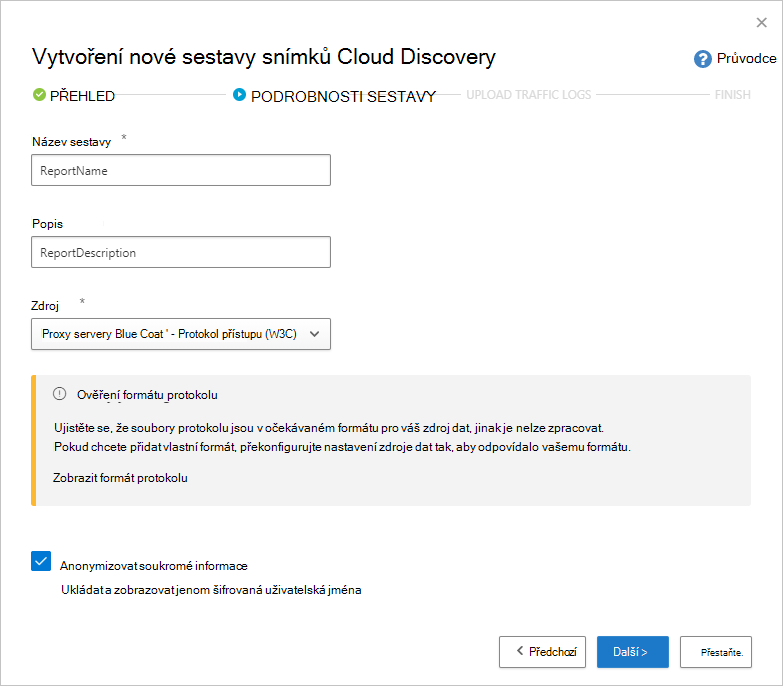Expand the Zdroj dropdown chevron

[x=314, y=334]
